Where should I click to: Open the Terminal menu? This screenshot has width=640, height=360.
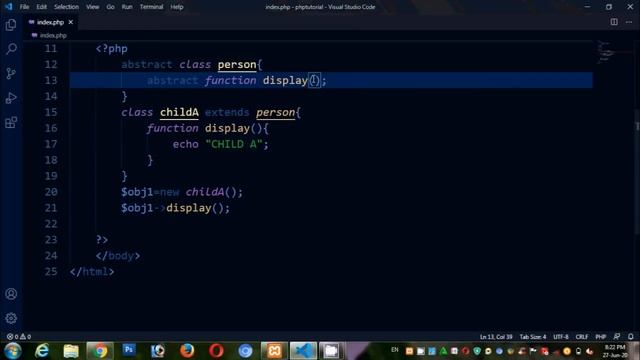(x=151, y=7)
